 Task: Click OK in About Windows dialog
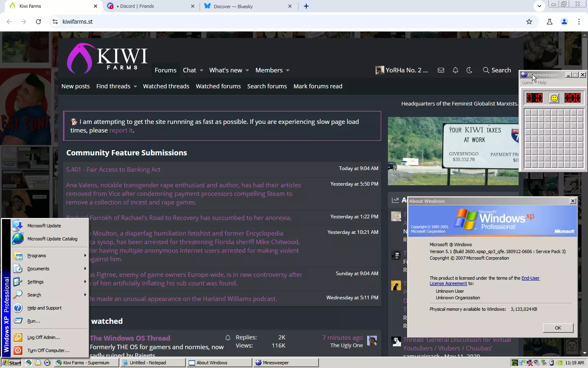pyautogui.click(x=558, y=328)
